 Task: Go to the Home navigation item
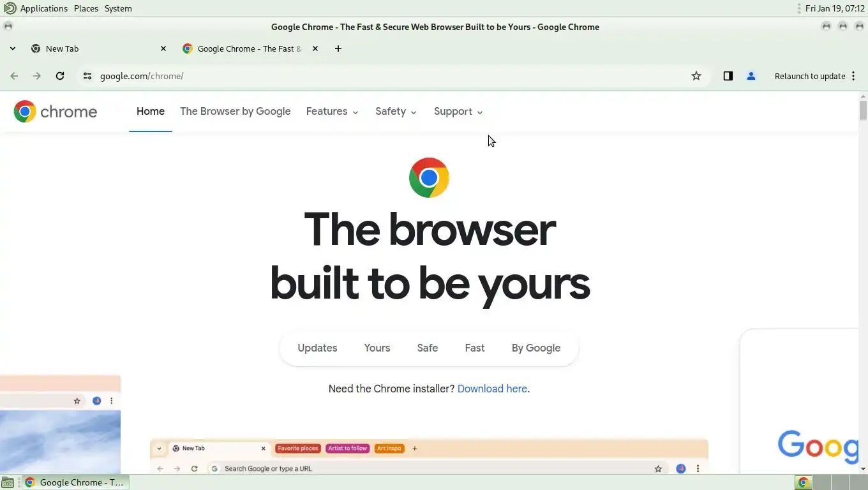[151, 112]
